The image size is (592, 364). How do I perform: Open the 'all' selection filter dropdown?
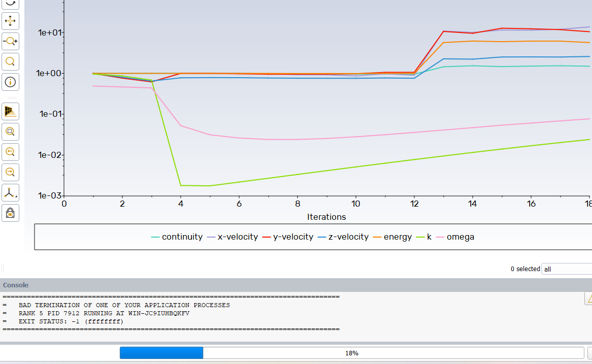click(x=566, y=269)
